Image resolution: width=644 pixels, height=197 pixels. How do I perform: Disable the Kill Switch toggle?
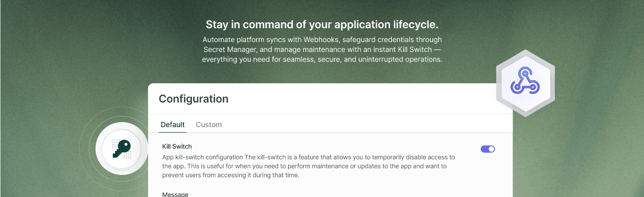[x=487, y=149]
